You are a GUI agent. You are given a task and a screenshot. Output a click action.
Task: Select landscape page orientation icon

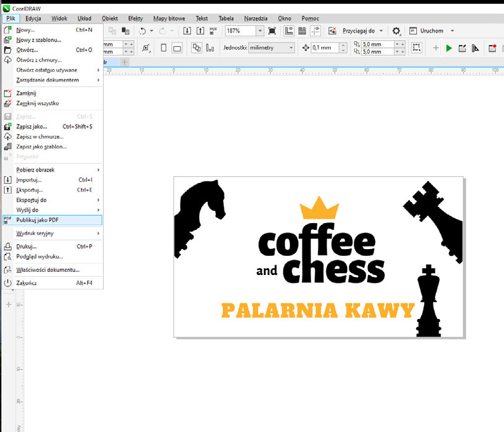pos(177,48)
